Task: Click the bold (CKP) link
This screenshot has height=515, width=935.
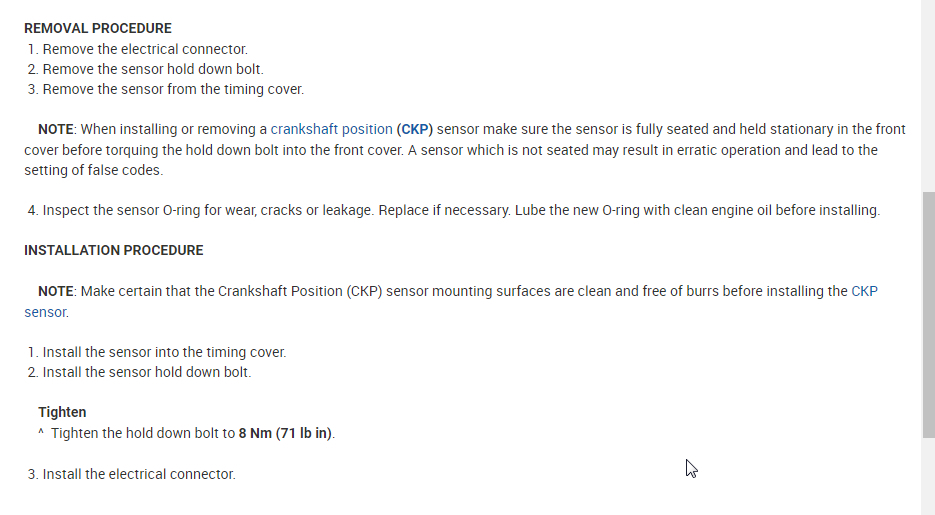Action: [x=414, y=129]
